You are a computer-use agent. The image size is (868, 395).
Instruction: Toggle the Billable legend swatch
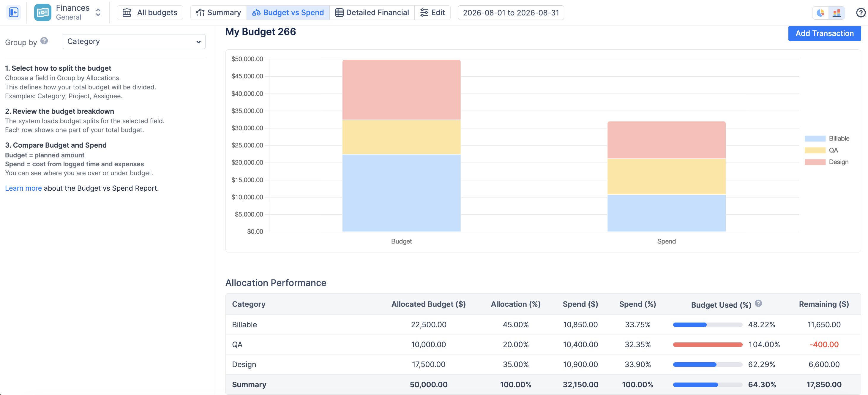pos(815,138)
